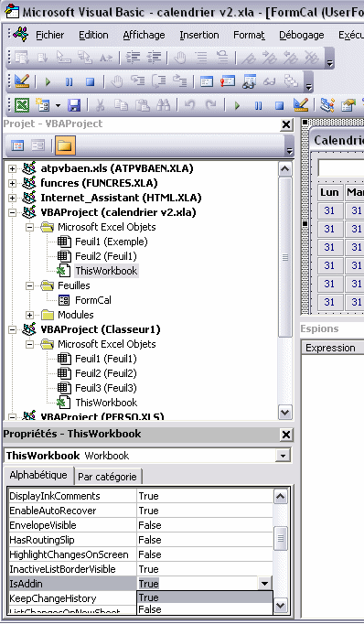
Task: Click the Copy icon in the Standard toolbar
Action: 122,105
